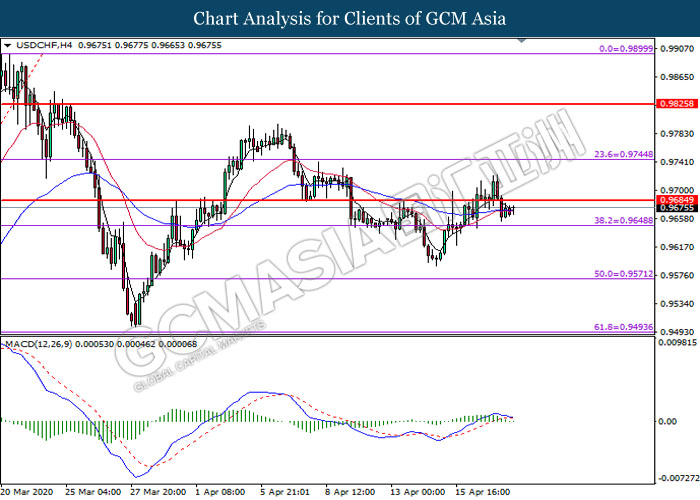Screen dimensions: 700x500
Task: Click the 0.009815 MACD axis value
Action: 677,342
